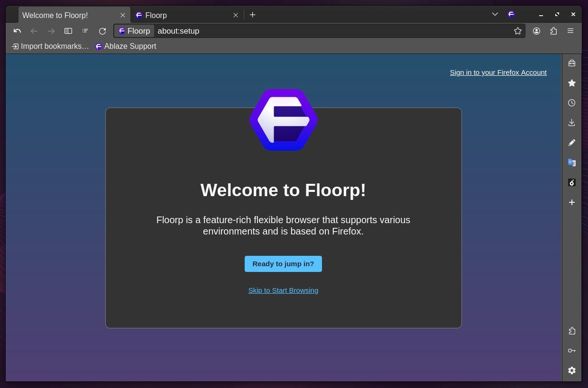
Task: Click the about:setup address bar
Action: coord(332,31)
